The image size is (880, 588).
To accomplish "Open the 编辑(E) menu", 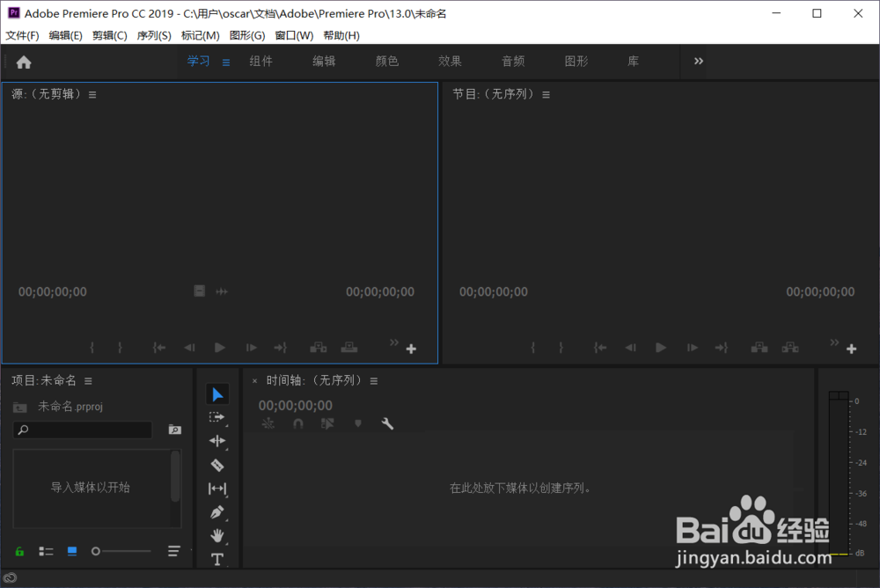I will [66, 35].
